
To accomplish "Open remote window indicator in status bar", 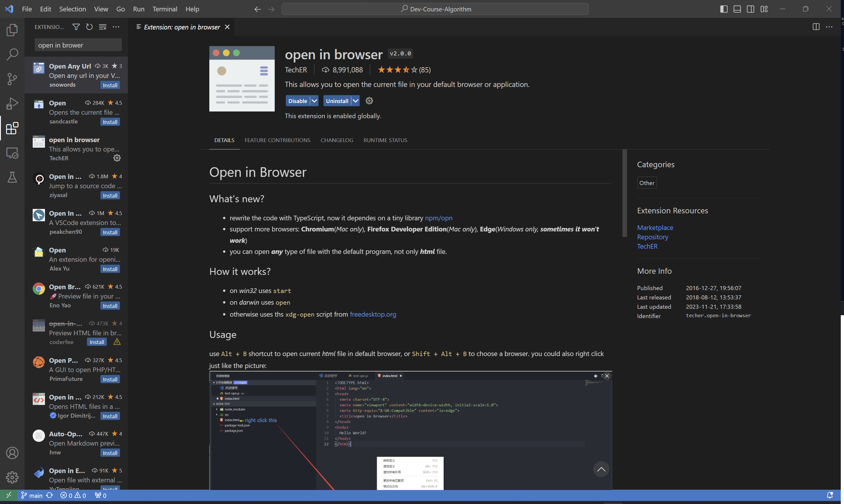I will [x=9, y=495].
